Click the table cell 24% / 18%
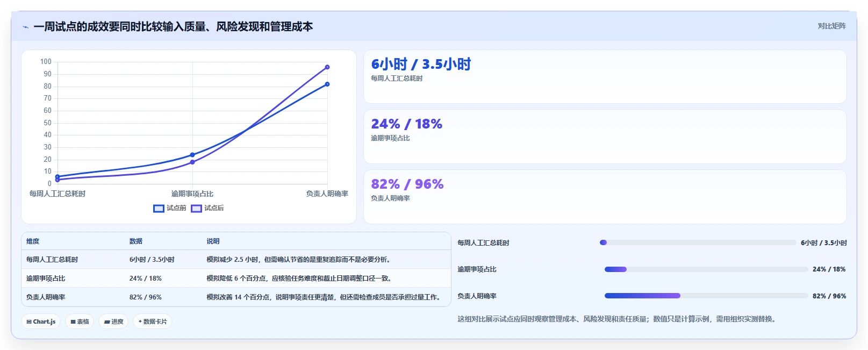Viewport: 868px width, 350px height. coord(146,278)
